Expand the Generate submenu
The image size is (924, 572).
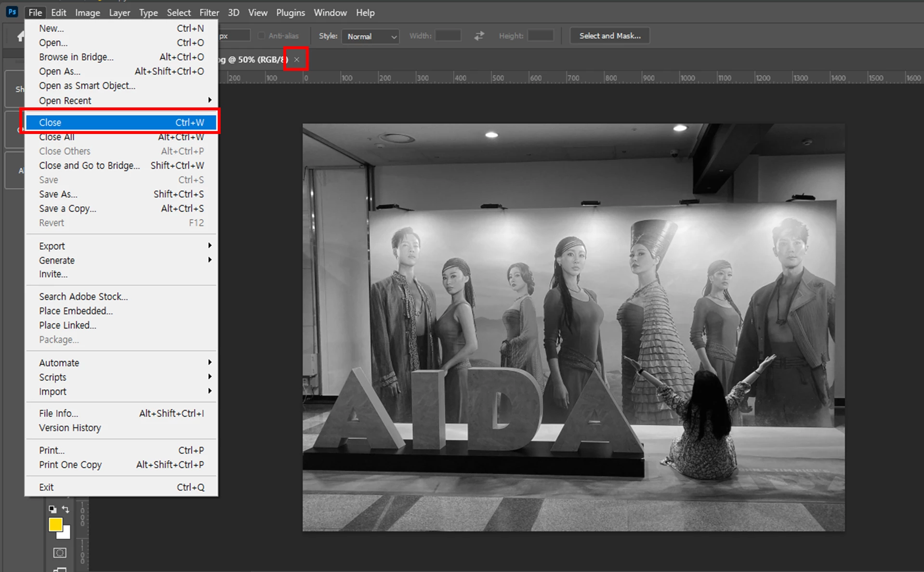point(121,260)
